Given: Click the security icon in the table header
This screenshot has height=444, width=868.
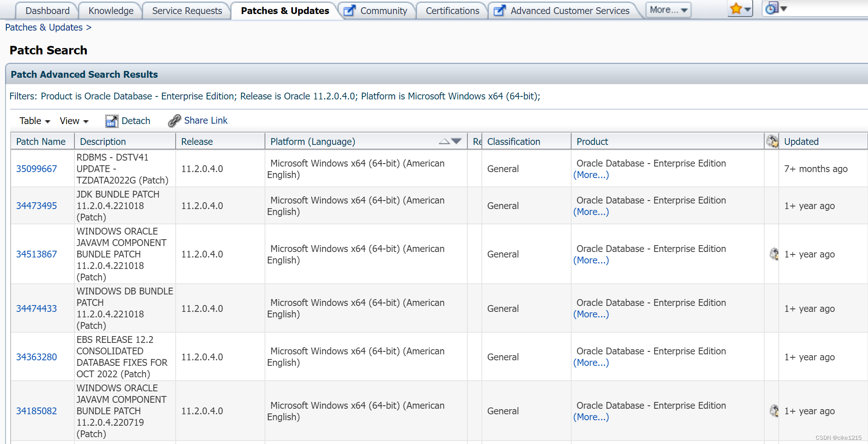Looking at the screenshot, I should tap(772, 141).
